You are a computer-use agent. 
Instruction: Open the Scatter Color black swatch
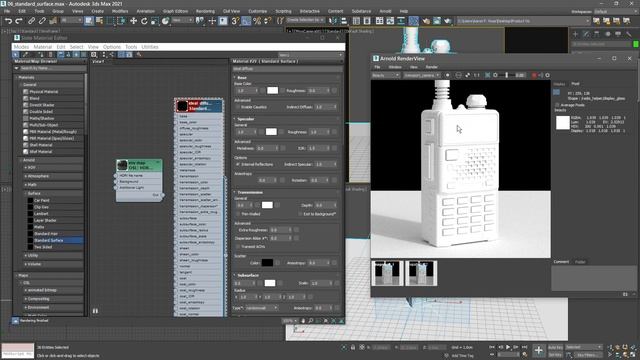pyautogui.click(x=267, y=262)
